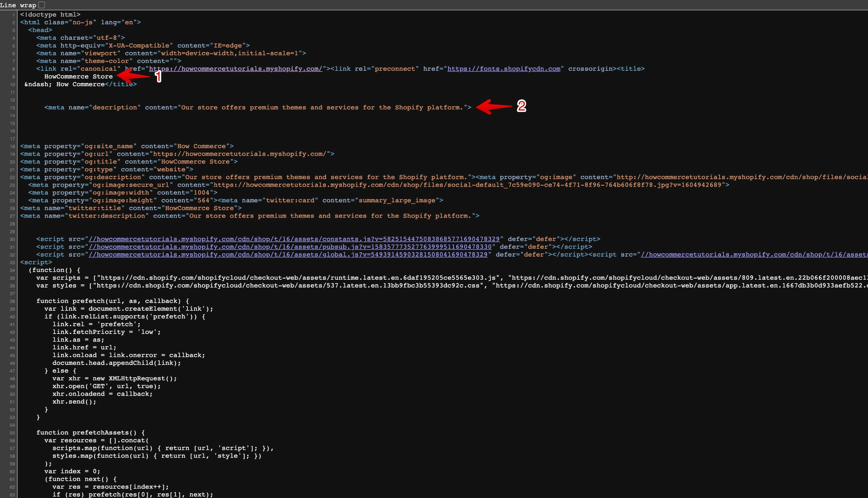Image resolution: width=868 pixels, height=498 pixels.
Task: Click line number 13 in the gutter
Action: (x=12, y=108)
